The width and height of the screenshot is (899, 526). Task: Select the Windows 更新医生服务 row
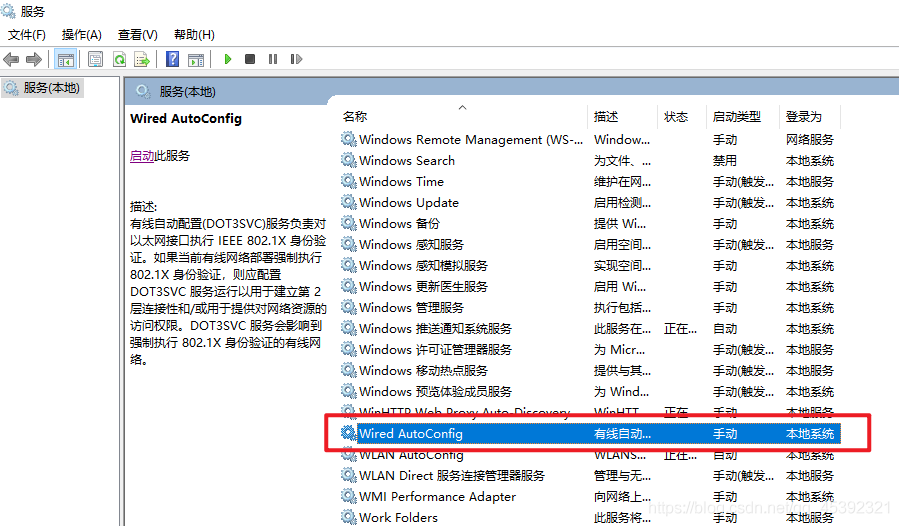[590, 286]
